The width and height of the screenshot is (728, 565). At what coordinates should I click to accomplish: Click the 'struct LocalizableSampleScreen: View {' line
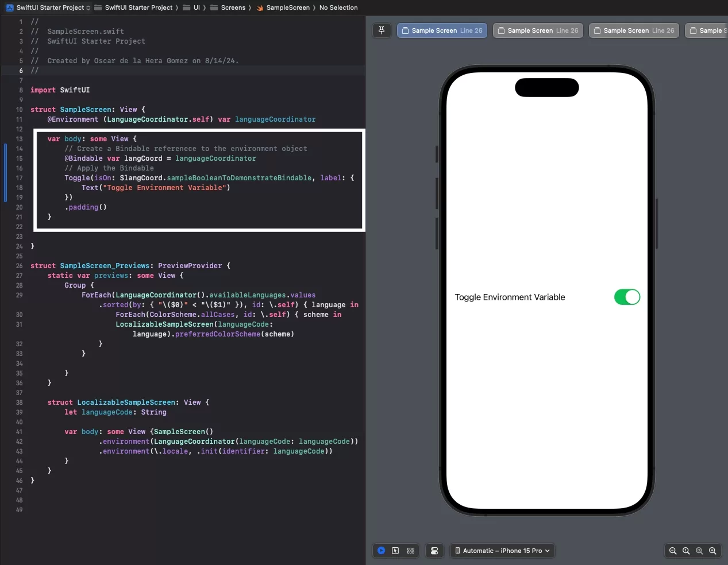click(x=128, y=403)
